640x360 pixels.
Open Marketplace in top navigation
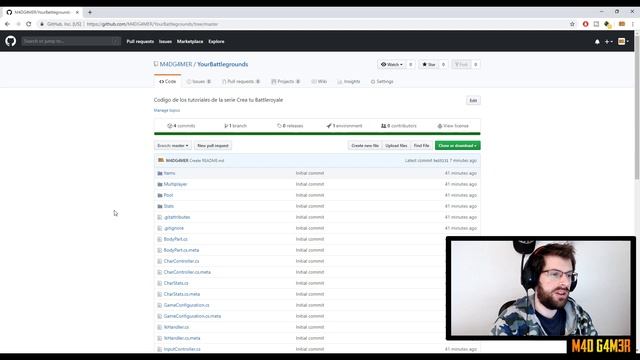(x=190, y=42)
